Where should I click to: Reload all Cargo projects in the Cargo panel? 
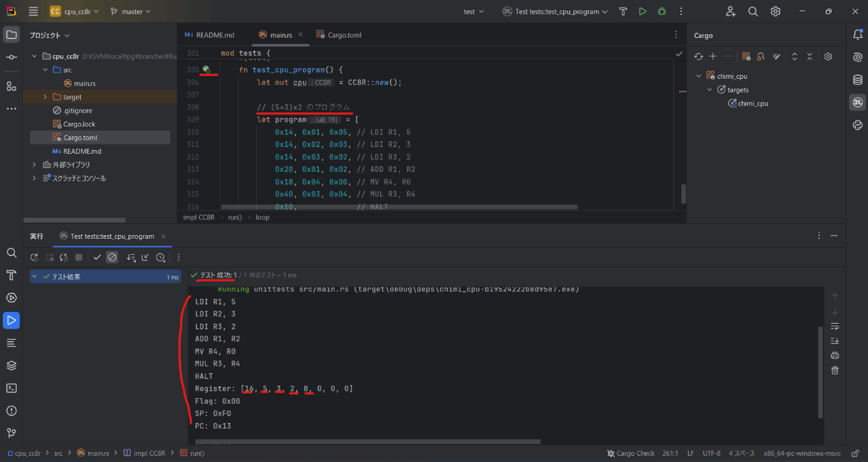point(699,56)
